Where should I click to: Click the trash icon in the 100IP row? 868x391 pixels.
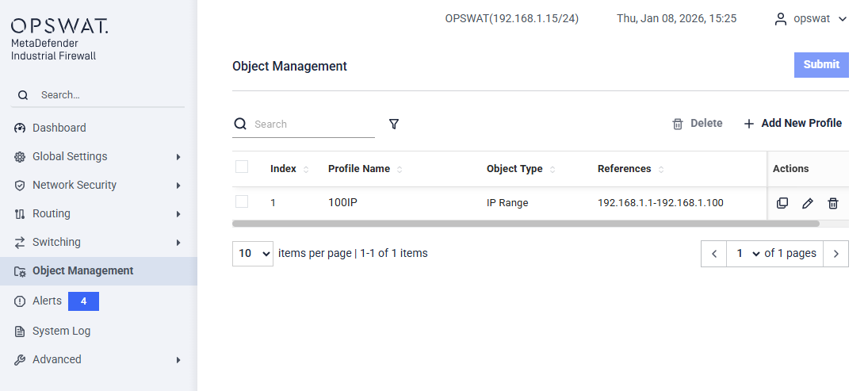click(x=833, y=203)
